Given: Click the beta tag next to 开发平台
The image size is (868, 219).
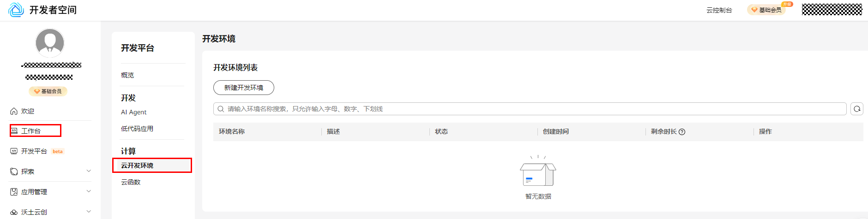Looking at the screenshot, I should (58, 151).
